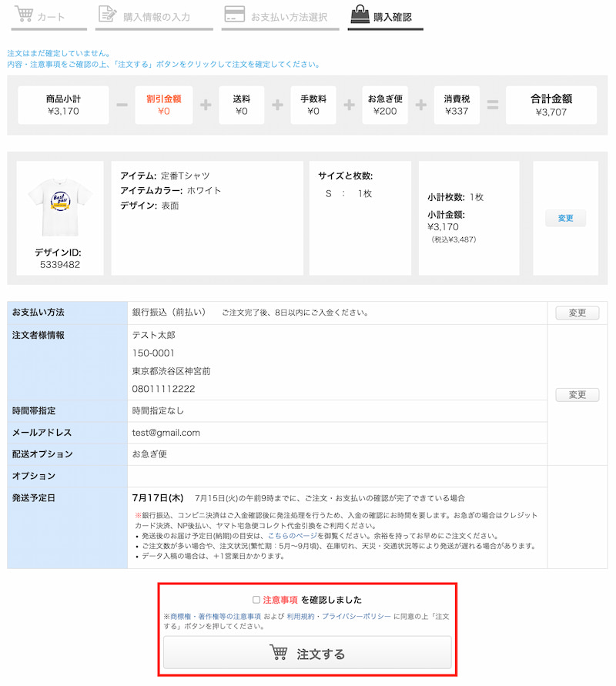Click the address 東京都渋谷区神宮前

tap(171, 371)
